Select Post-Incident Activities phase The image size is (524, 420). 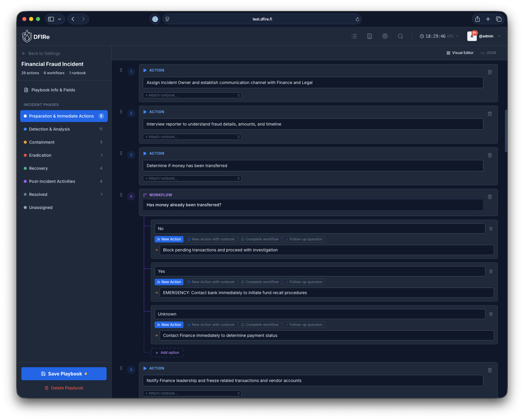64,181
